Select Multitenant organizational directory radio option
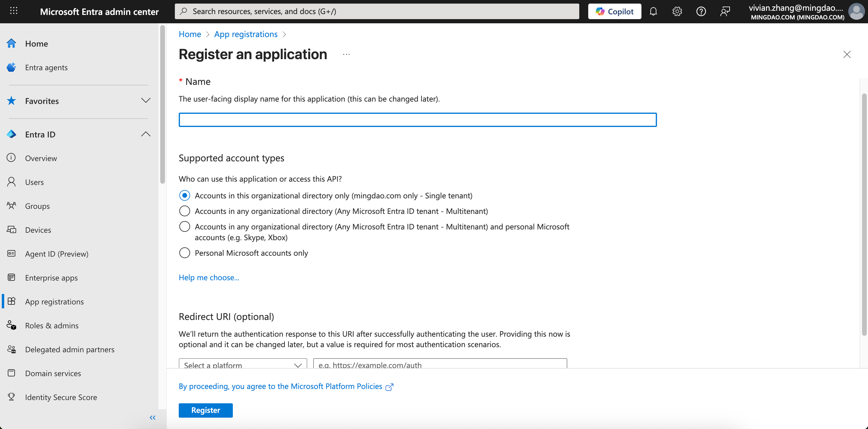868x429 pixels. [x=184, y=211]
